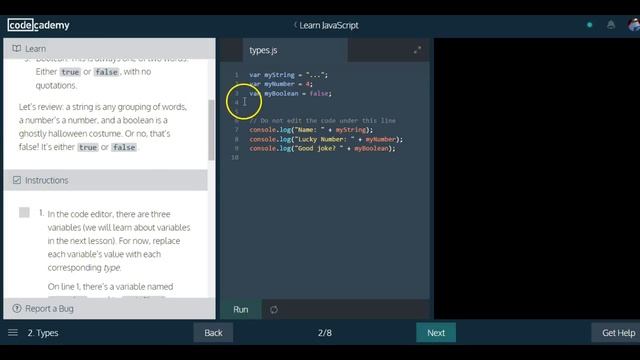640x360 pixels.
Task: Click Report a Bug link
Action: [49, 309]
